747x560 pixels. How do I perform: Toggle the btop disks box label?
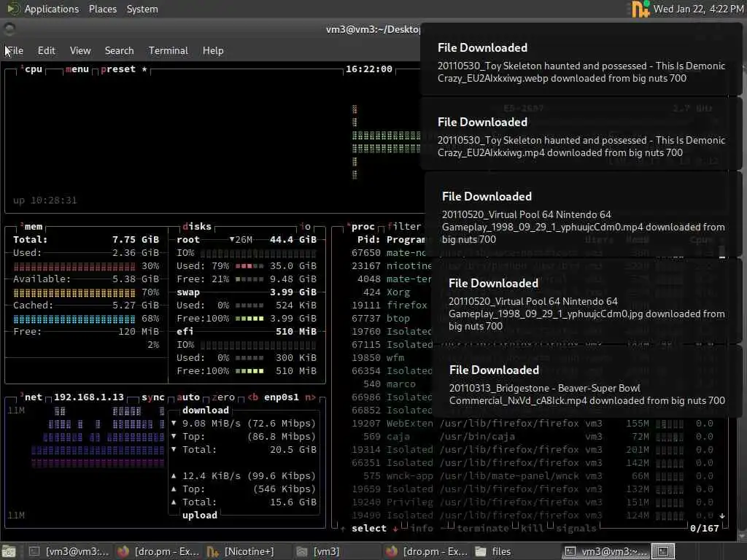coord(197,227)
